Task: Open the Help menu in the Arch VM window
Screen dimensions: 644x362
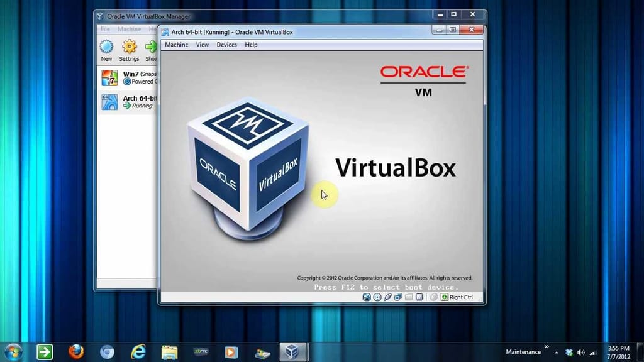Action: pyautogui.click(x=251, y=45)
